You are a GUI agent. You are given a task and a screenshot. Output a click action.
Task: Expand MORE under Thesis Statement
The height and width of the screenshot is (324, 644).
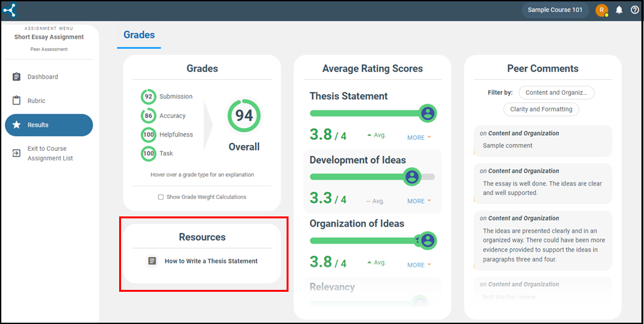419,137
